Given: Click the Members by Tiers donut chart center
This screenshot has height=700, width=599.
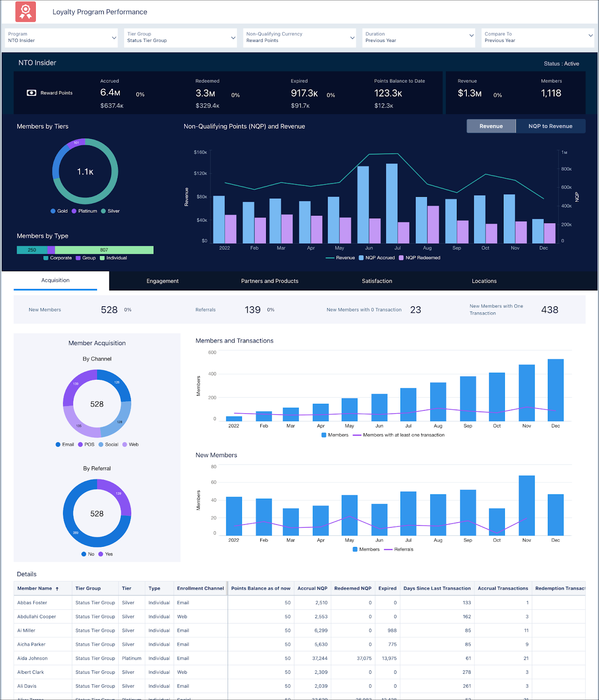Looking at the screenshot, I should (85, 171).
